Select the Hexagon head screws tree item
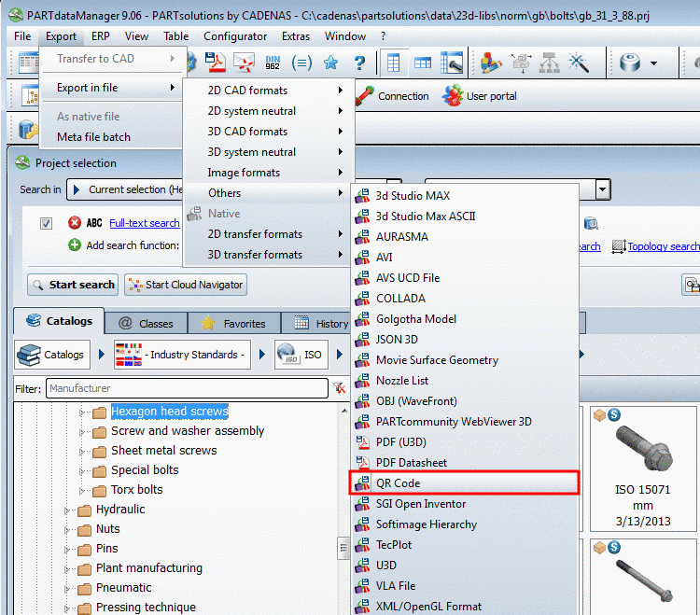This screenshot has width=700, height=615. coord(170,411)
